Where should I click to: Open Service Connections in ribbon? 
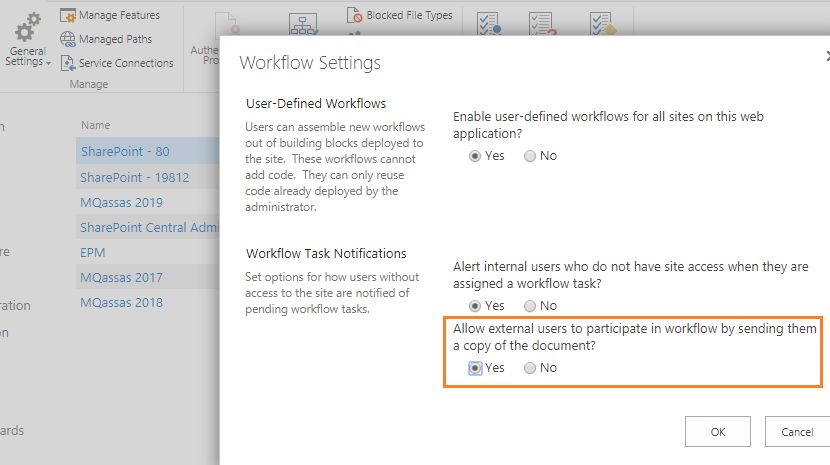tap(126, 63)
